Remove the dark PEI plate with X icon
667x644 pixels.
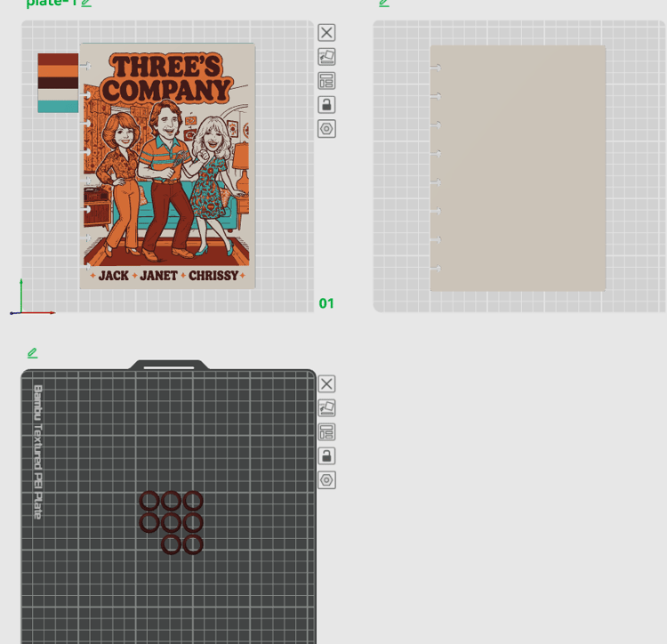click(326, 384)
